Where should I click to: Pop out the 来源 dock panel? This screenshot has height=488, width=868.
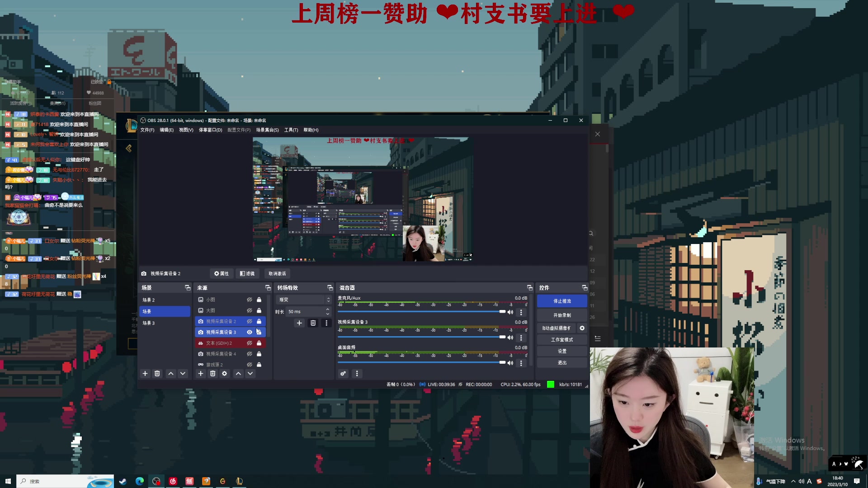(x=268, y=288)
